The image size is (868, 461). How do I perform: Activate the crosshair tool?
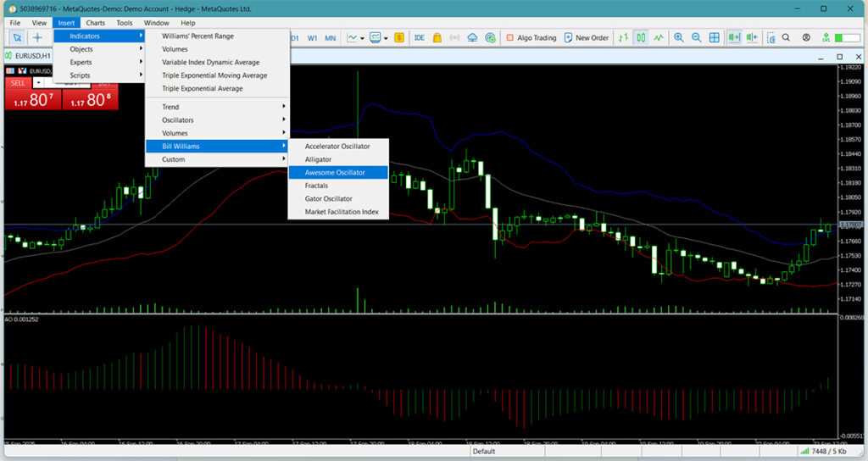tap(37, 38)
